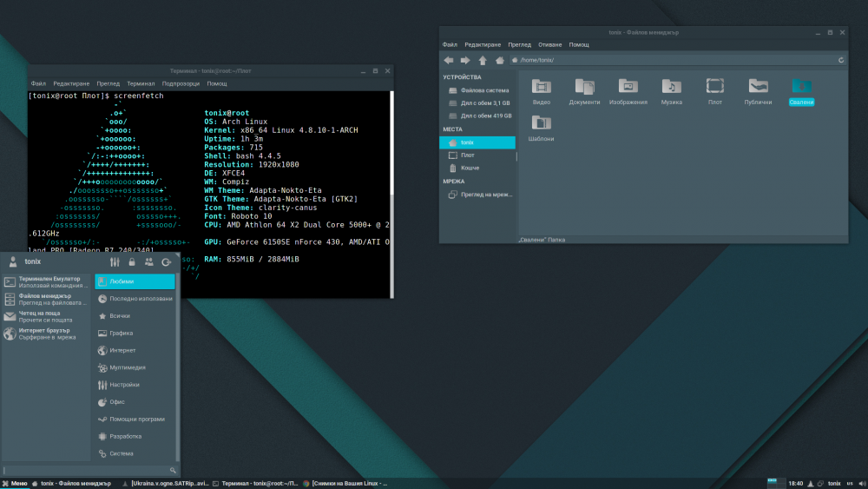Open Кошче trash in sidebar
This screenshot has height=489, width=868.
(477, 168)
